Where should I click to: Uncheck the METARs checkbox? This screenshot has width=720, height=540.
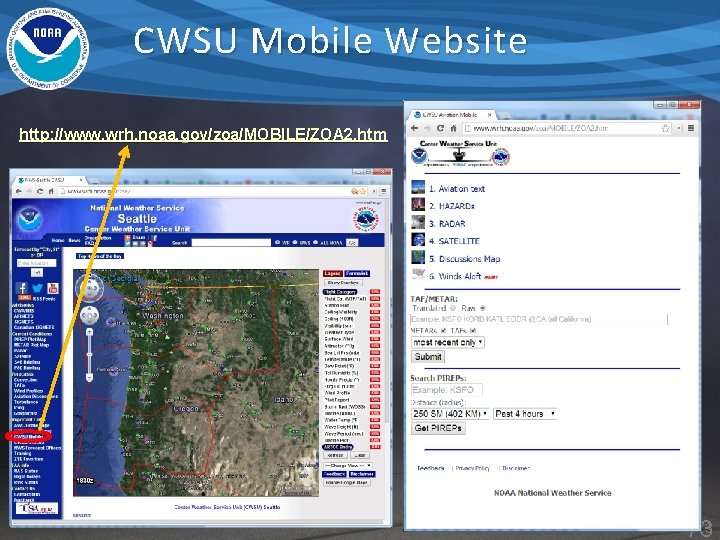point(444,331)
